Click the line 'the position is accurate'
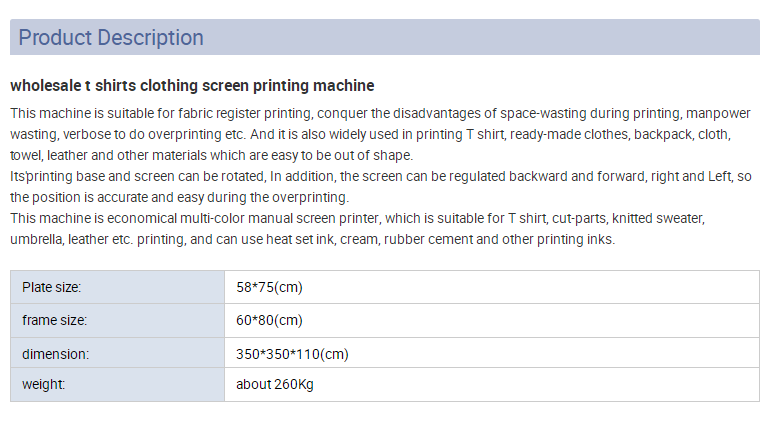The height and width of the screenshot is (422, 773). (179, 197)
